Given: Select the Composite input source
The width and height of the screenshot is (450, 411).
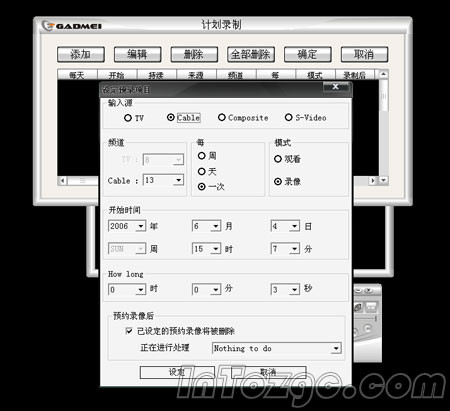Looking at the screenshot, I should click(222, 118).
